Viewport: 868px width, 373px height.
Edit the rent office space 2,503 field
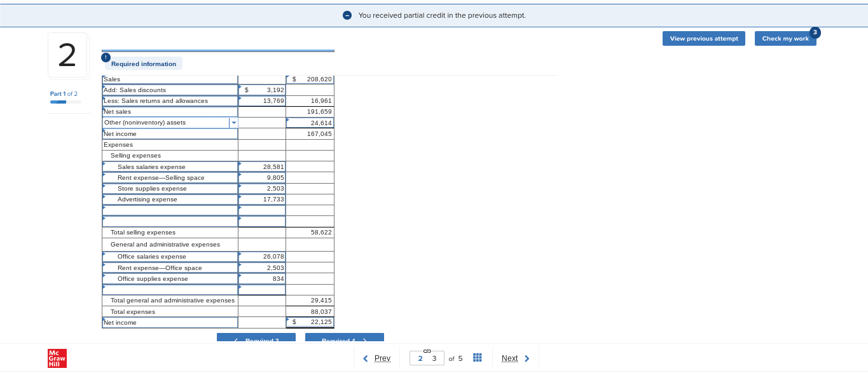(262, 268)
